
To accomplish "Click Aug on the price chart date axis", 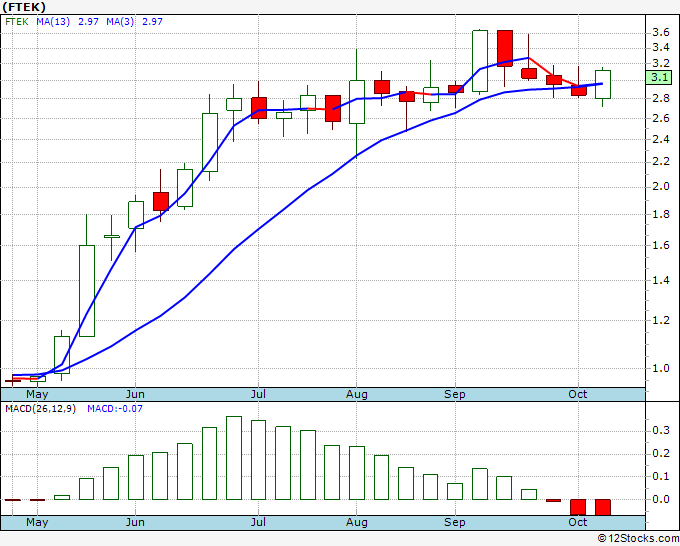I will point(356,395).
